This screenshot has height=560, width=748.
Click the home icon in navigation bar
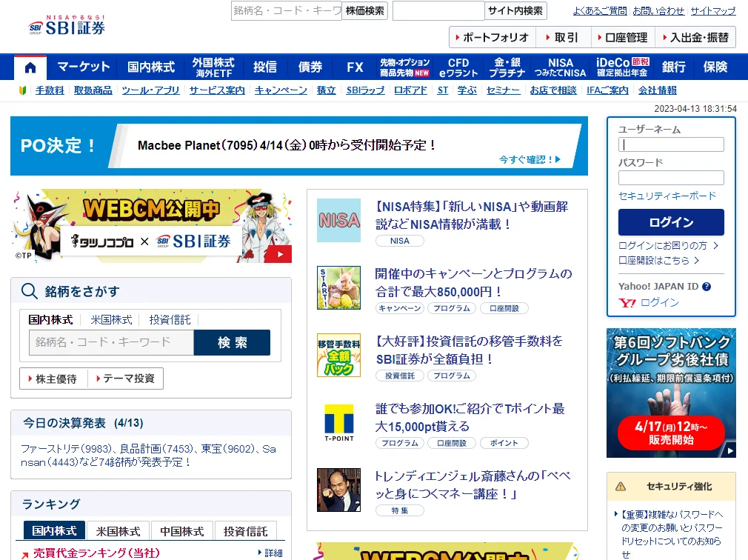click(x=30, y=67)
